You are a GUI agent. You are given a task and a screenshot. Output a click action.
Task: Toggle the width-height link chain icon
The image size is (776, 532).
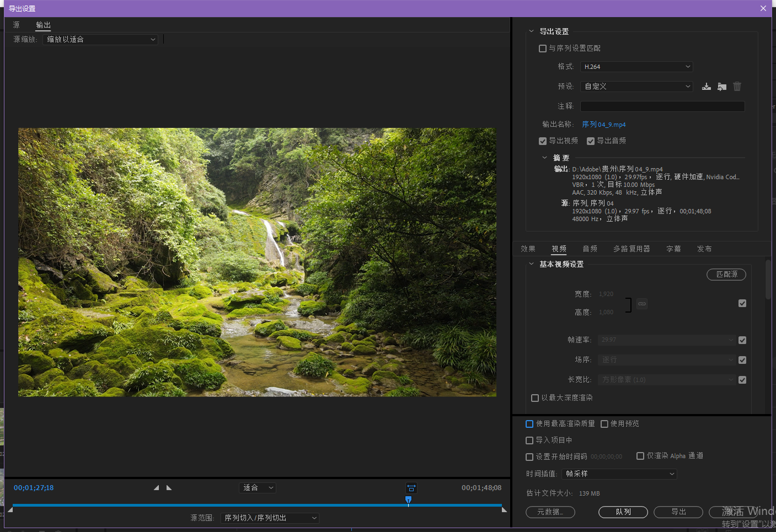(x=642, y=304)
